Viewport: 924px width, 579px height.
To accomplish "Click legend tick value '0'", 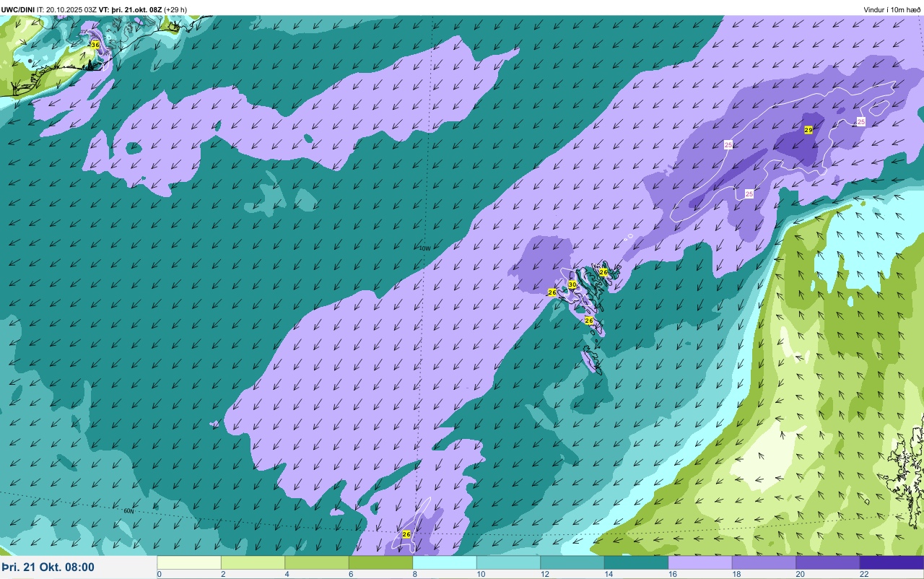I will tap(159, 574).
